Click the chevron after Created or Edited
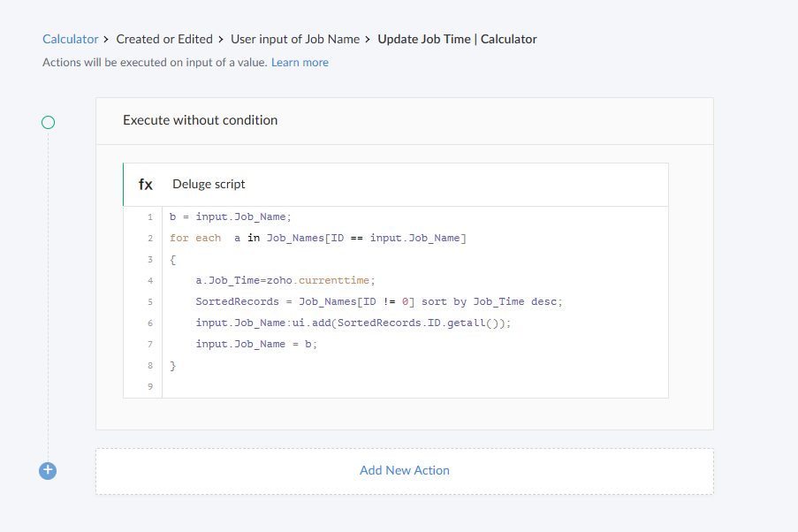Screen dimensions: 798x532 point(221,39)
